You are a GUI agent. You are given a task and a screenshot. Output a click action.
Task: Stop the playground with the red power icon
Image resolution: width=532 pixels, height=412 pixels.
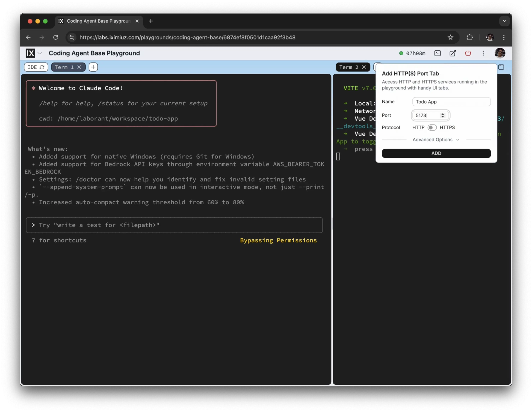[x=468, y=53]
